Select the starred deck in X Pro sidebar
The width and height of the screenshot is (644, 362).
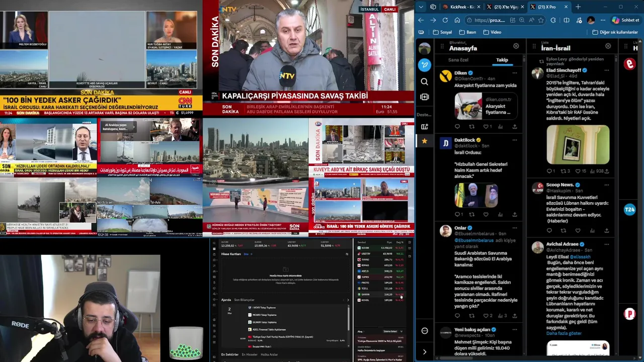425,141
